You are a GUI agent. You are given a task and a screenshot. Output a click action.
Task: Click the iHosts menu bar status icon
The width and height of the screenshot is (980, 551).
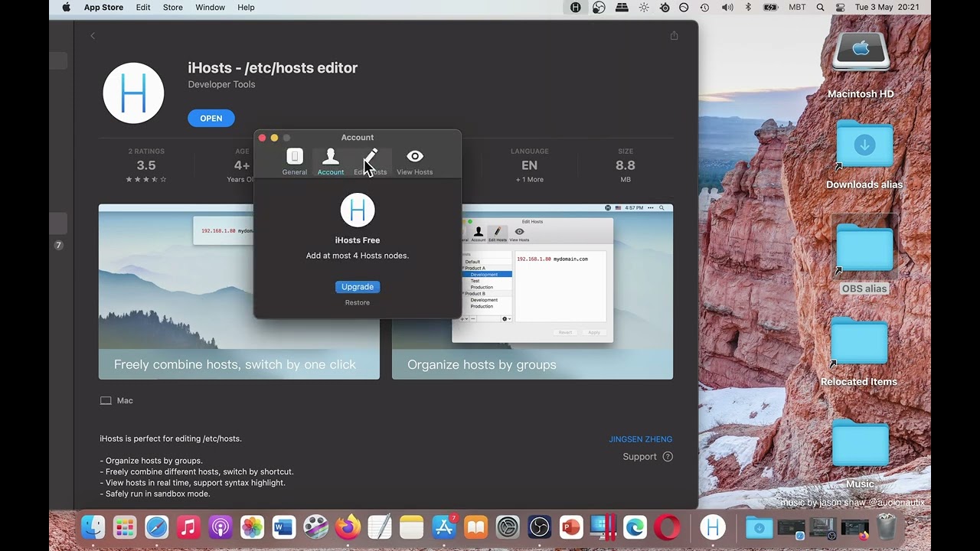(576, 8)
